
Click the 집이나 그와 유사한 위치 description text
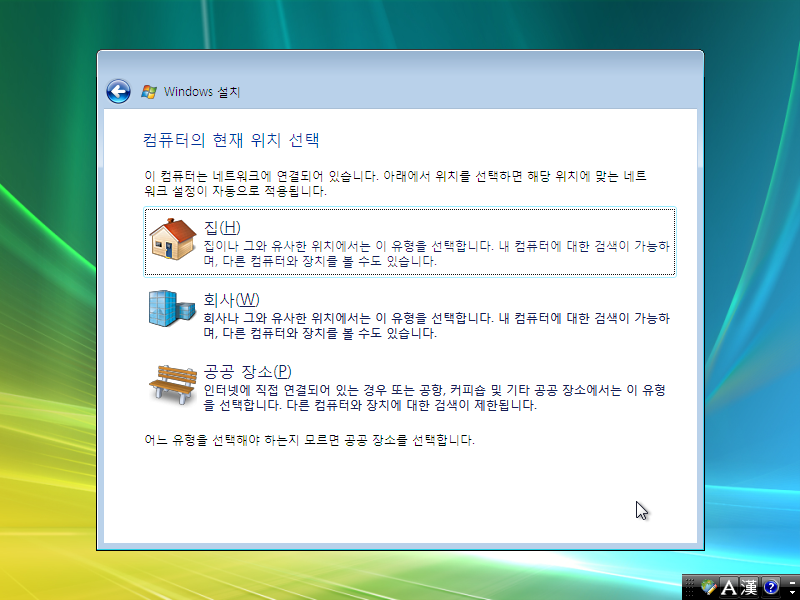tap(437, 254)
